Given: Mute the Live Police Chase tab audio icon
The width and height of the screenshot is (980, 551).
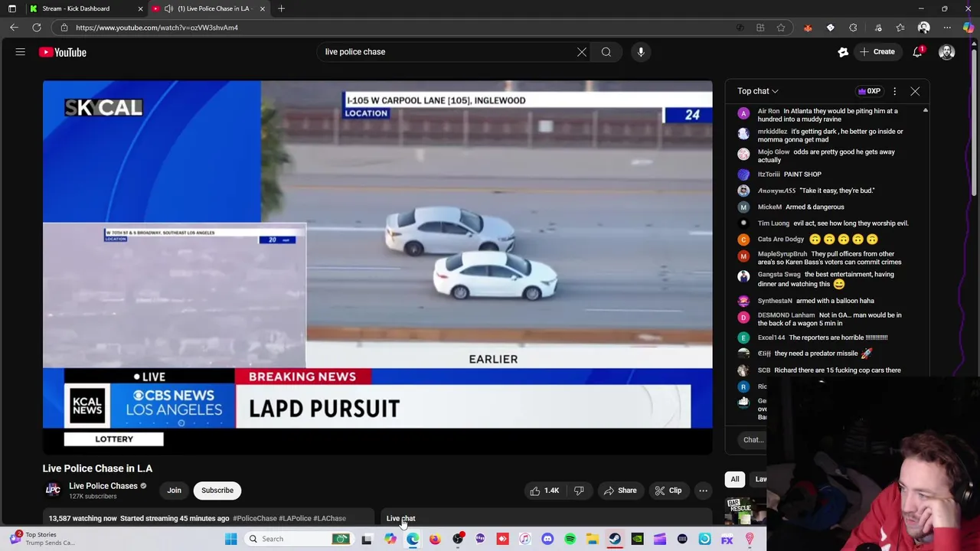Looking at the screenshot, I should tap(168, 8).
